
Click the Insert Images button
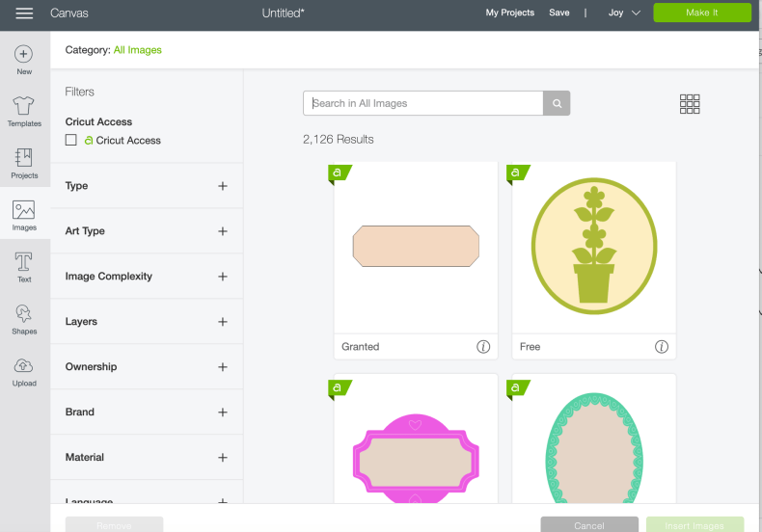coord(694,525)
